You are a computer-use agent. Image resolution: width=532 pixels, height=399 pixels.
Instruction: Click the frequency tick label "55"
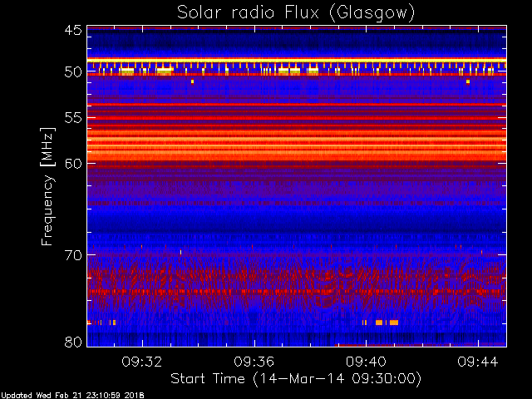pyautogui.click(x=73, y=118)
